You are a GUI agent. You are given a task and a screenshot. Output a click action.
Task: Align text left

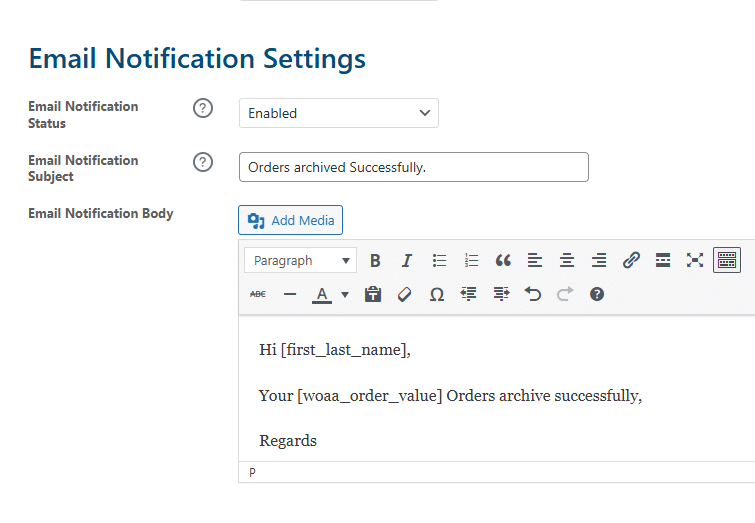click(x=535, y=261)
